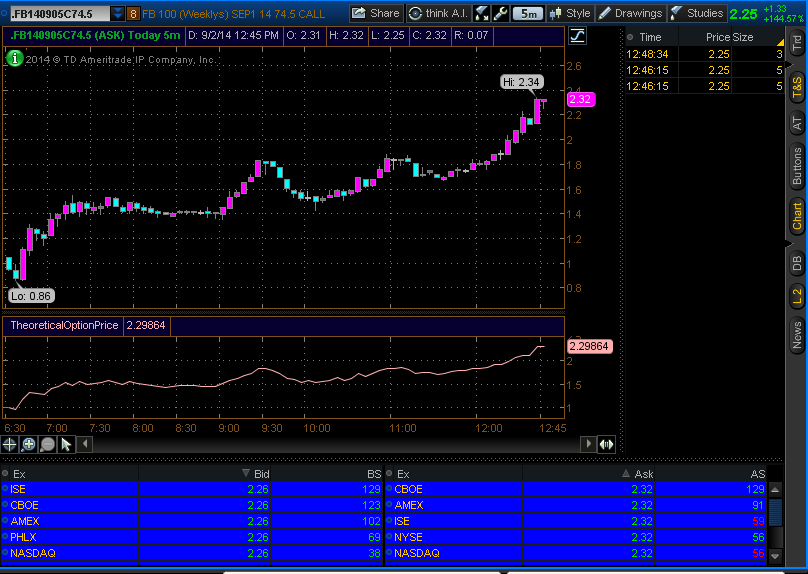Click the chart scale curve icon
Image resolution: width=808 pixels, height=574 pixels.
pos(578,36)
